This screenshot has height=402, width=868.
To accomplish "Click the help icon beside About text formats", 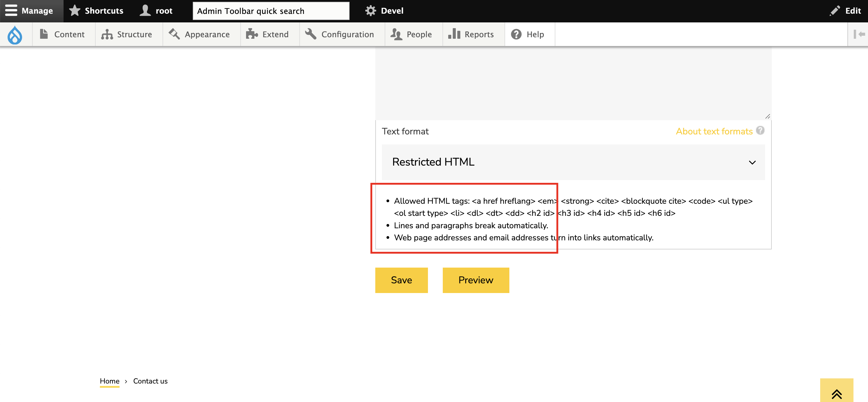I will tap(761, 131).
